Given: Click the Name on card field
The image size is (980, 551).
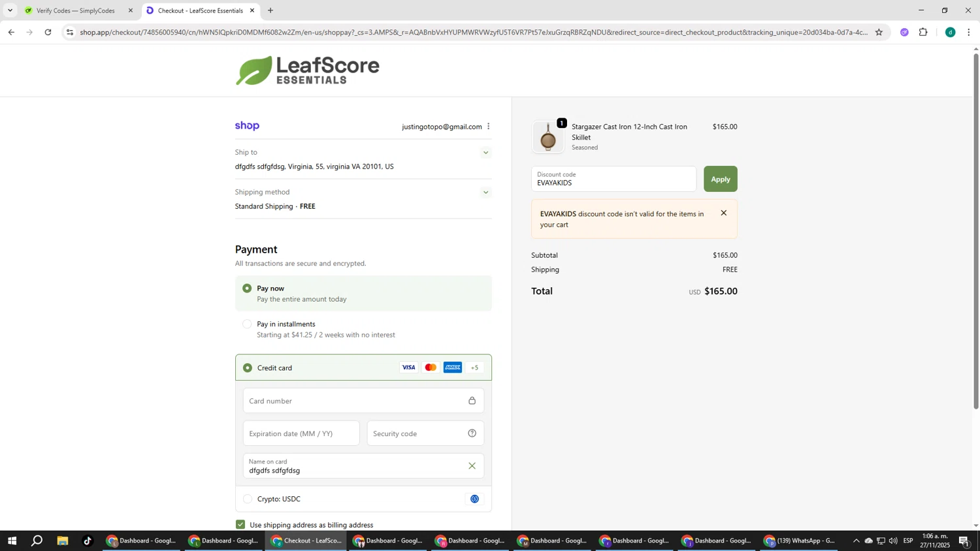Looking at the screenshot, I should (363, 466).
